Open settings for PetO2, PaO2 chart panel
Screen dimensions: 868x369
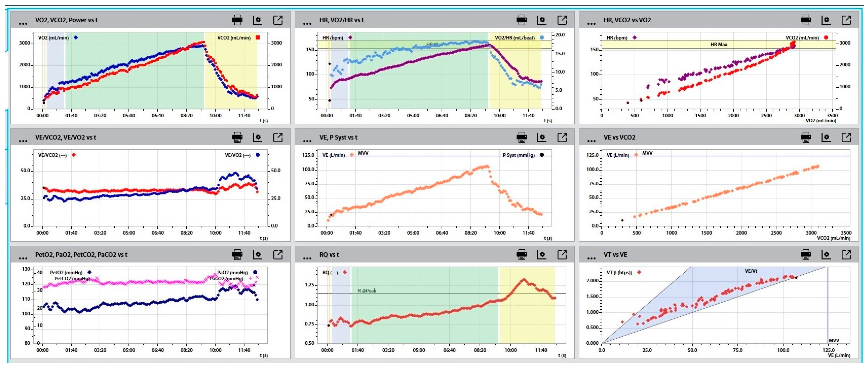257,255
